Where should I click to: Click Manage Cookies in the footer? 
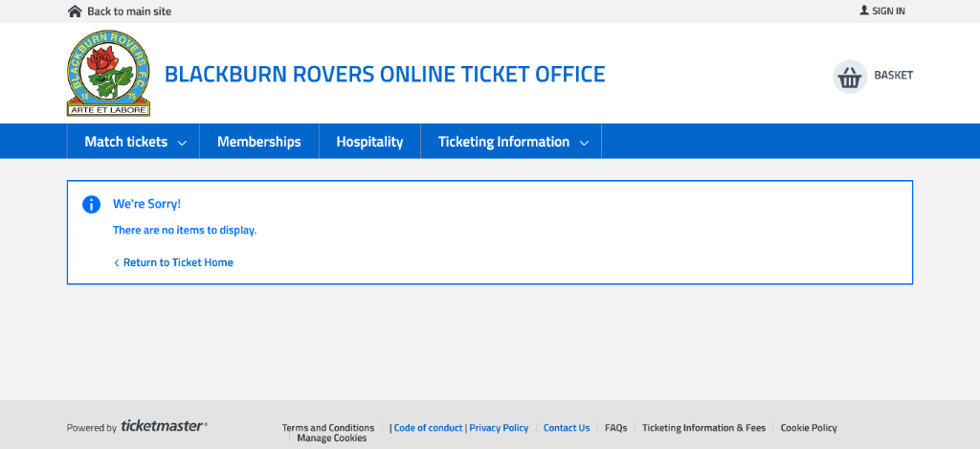[x=331, y=438]
